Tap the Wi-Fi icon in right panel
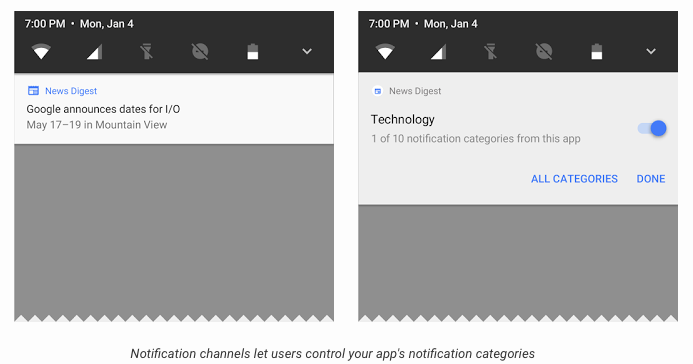 pyautogui.click(x=385, y=52)
